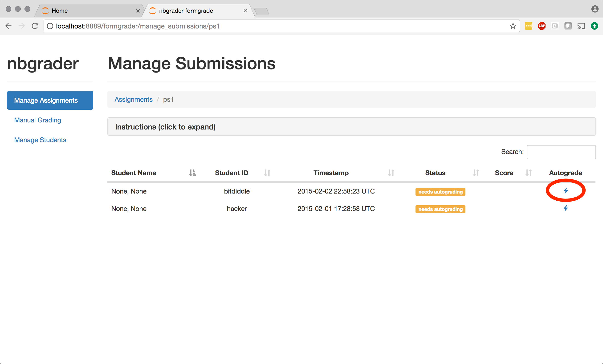603x364 pixels.
Task: Go back with the browser back arrow
Action: pos(8,26)
